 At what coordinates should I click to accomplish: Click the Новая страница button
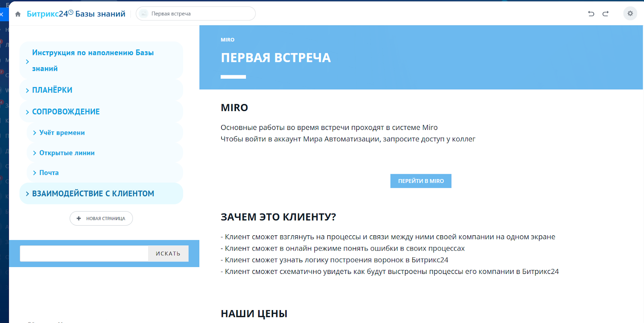click(x=101, y=218)
